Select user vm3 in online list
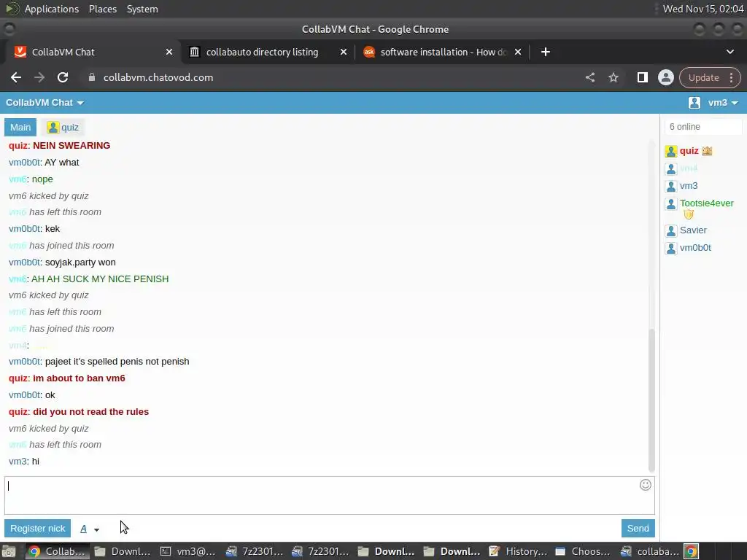The image size is (747, 560). (689, 186)
